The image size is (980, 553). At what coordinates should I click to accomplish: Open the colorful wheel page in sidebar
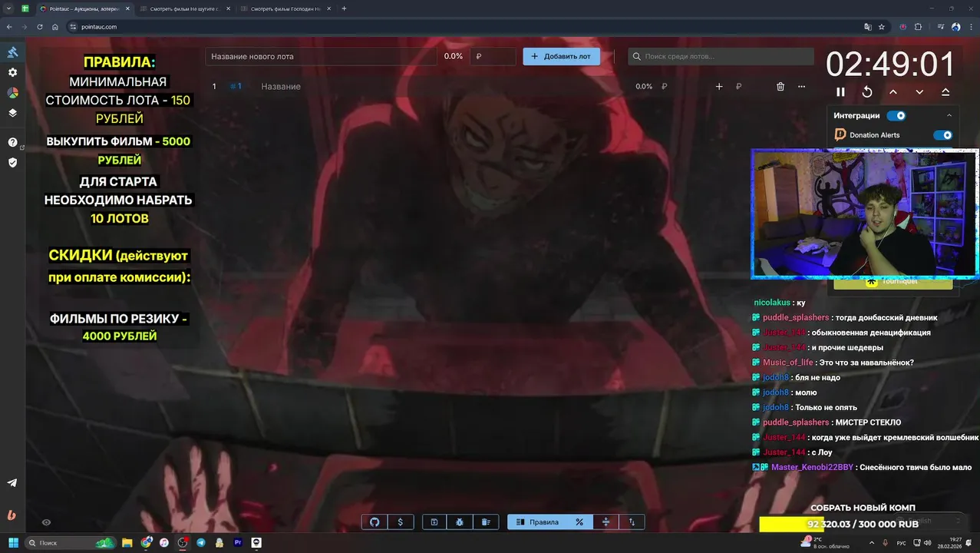click(12, 92)
